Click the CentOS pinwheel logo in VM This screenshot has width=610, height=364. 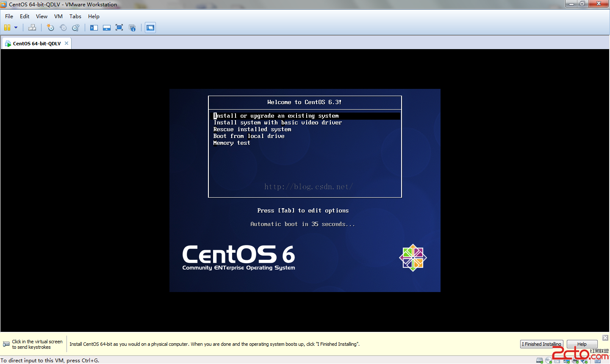413,258
